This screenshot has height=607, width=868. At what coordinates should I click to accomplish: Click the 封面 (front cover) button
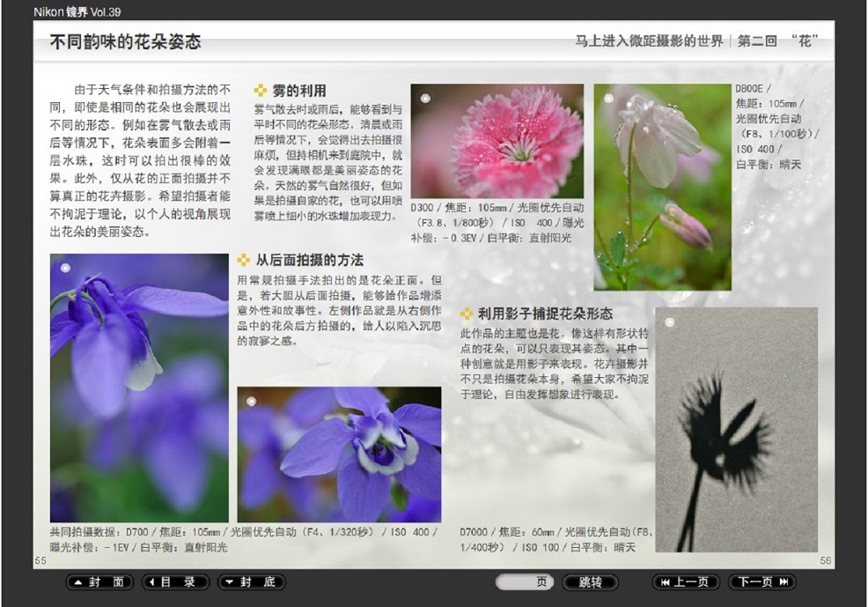tap(99, 582)
